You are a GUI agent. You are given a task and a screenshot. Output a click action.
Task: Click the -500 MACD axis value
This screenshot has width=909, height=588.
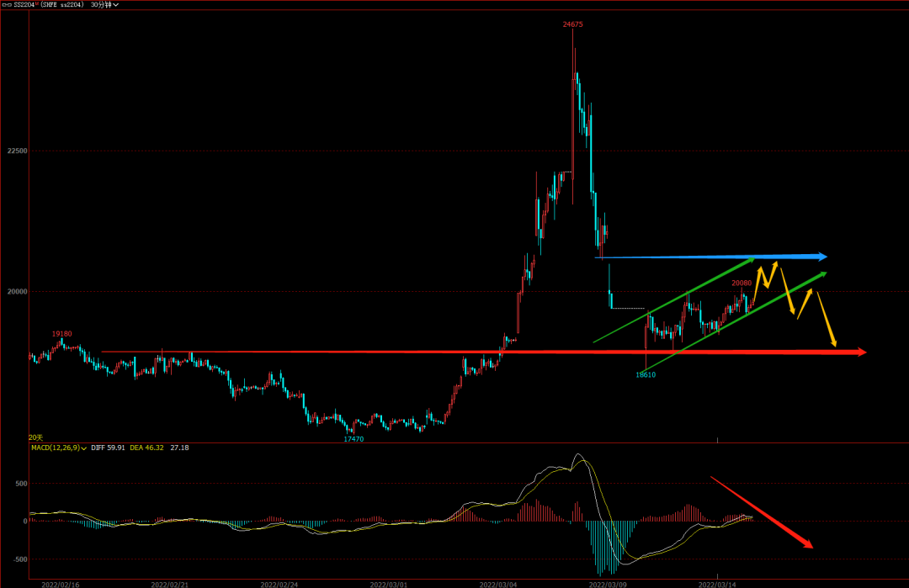[20, 559]
